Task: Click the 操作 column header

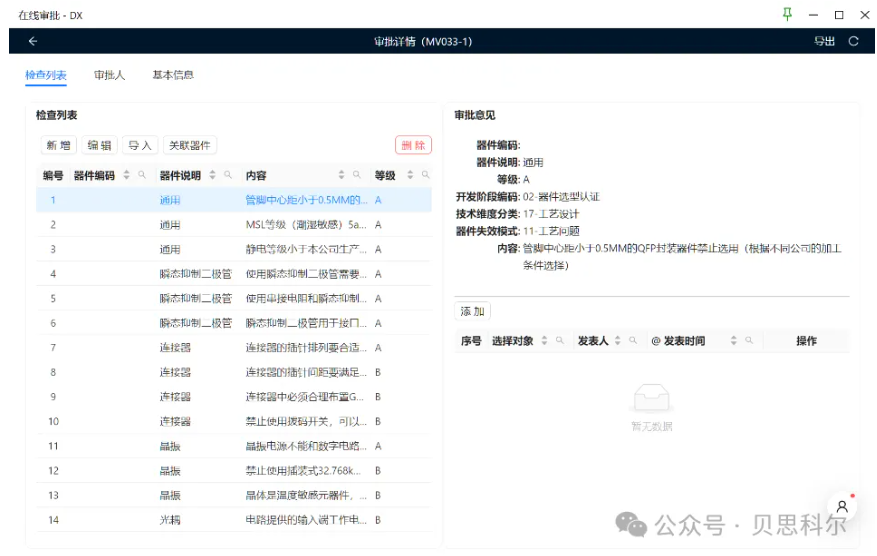Action: (806, 341)
